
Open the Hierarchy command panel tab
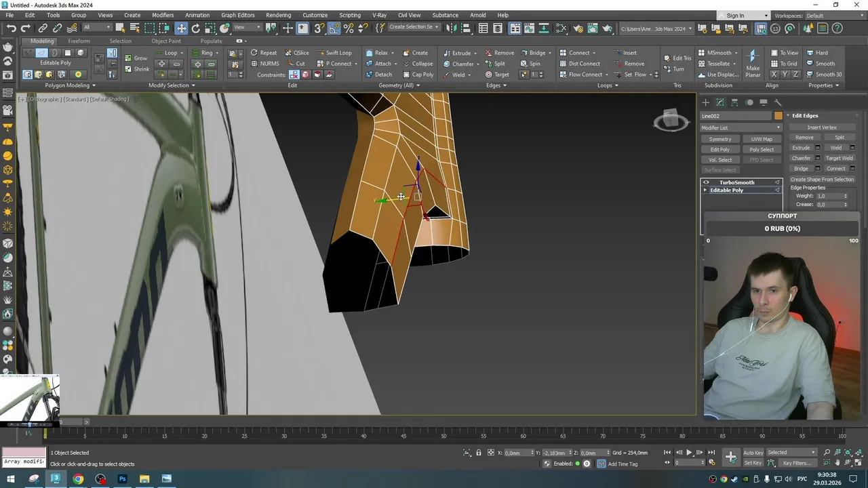point(734,102)
